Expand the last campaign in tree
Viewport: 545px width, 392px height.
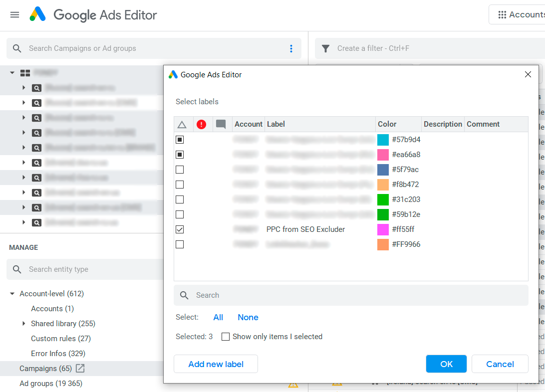tap(23, 222)
